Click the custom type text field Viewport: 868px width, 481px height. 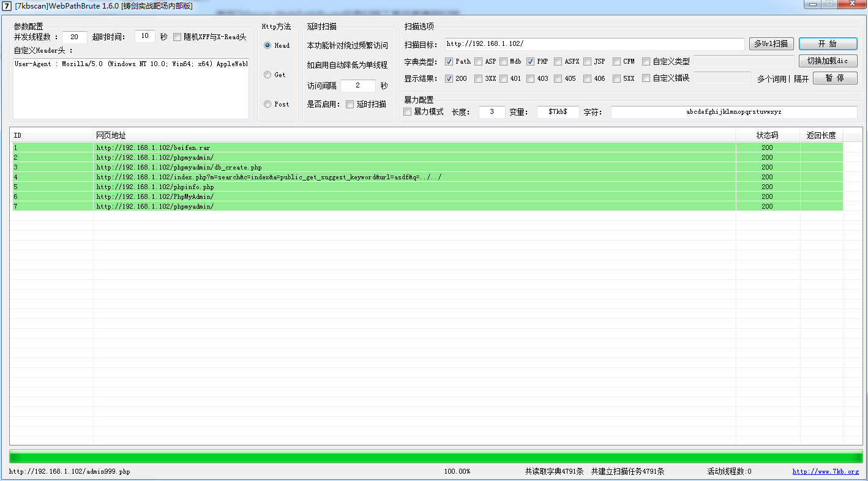pos(744,61)
